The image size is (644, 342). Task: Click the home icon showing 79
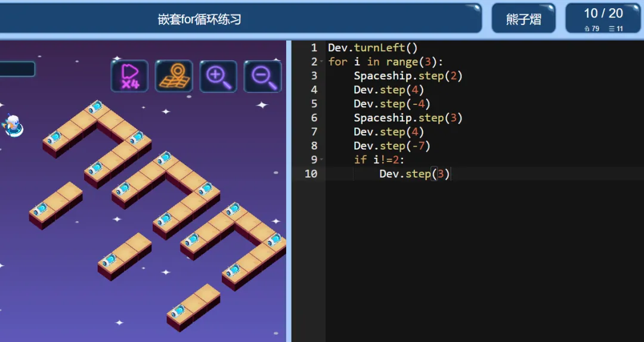point(592,29)
